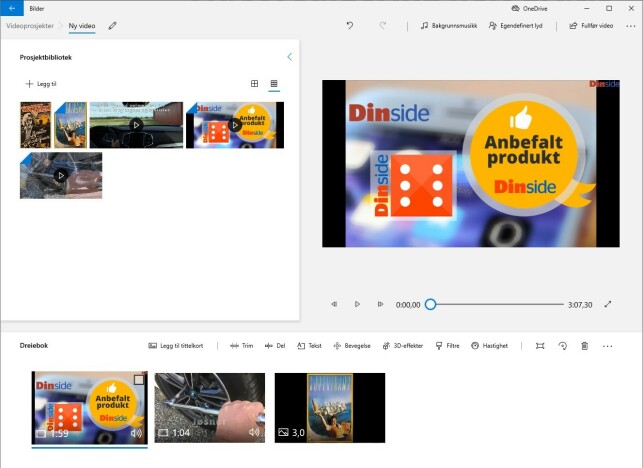Delete the selected clip with trash icon
Viewport: 643px width, 468px height.
[x=585, y=346]
